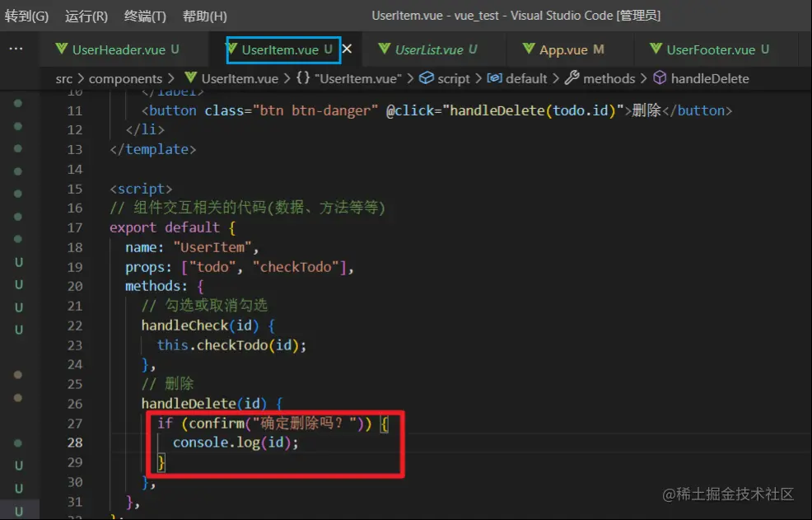Screen dimensions: 812x520
Task: Expand chevron after components in breadcrumb
Action: click(x=170, y=79)
